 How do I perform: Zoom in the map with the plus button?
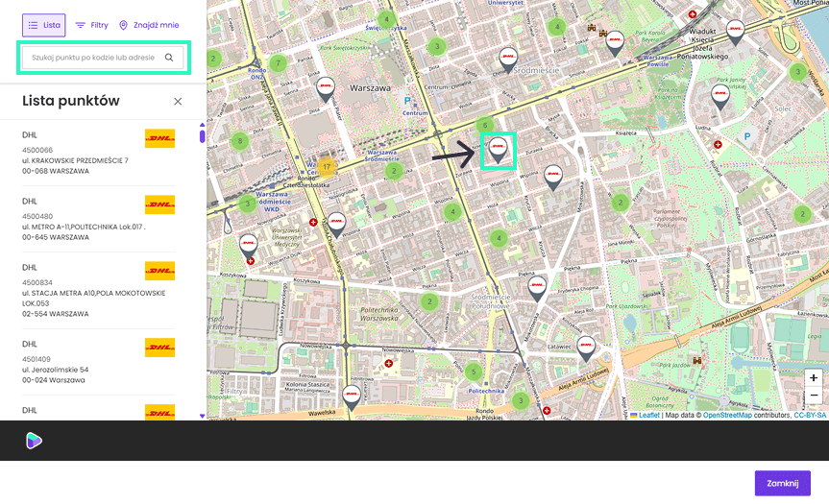click(x=814, y=378)
